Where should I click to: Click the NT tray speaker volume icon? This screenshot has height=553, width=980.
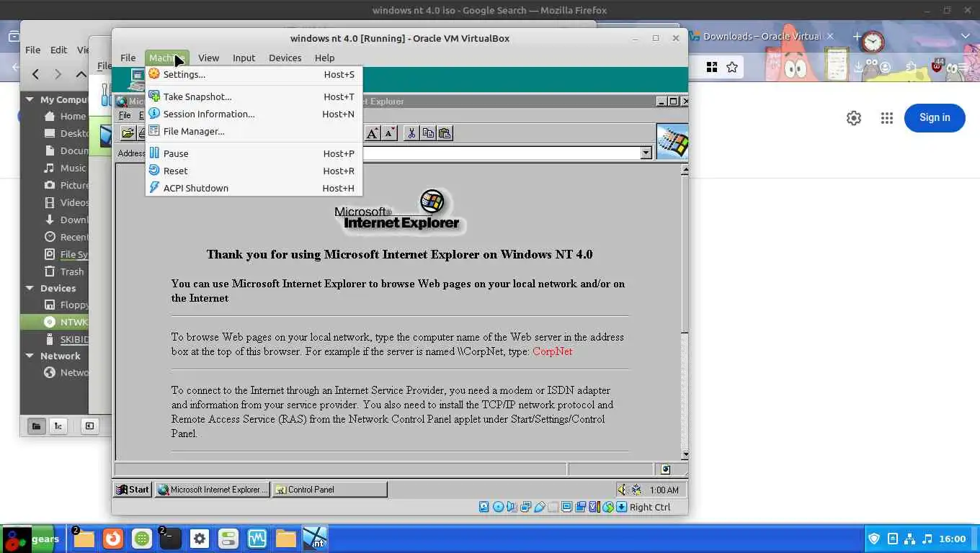[622, 490]
